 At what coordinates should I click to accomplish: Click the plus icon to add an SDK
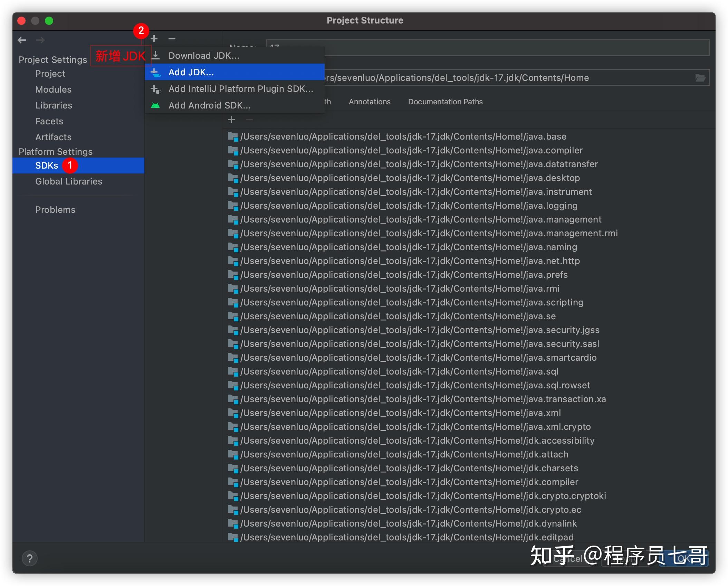coord(154,38)
